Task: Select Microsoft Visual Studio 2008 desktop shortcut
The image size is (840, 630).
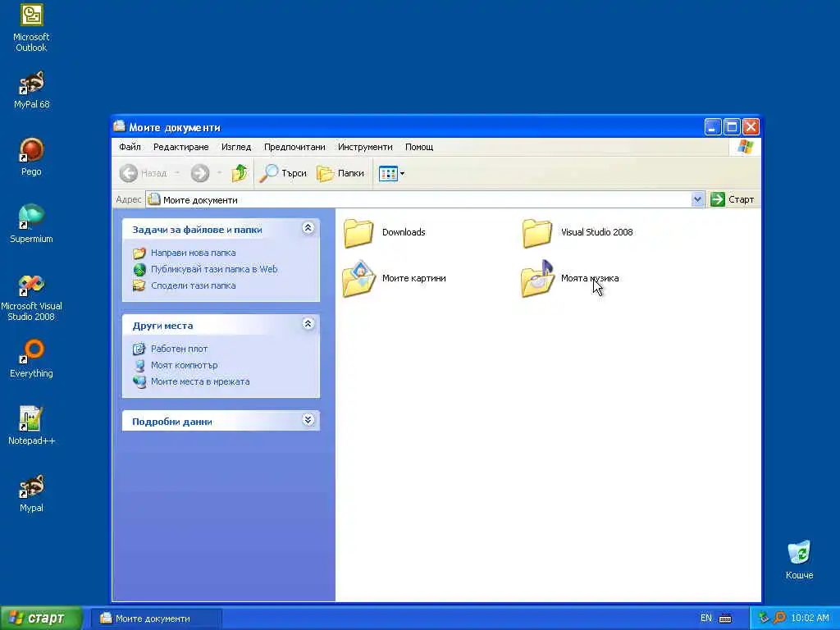Action: point(31,297)
